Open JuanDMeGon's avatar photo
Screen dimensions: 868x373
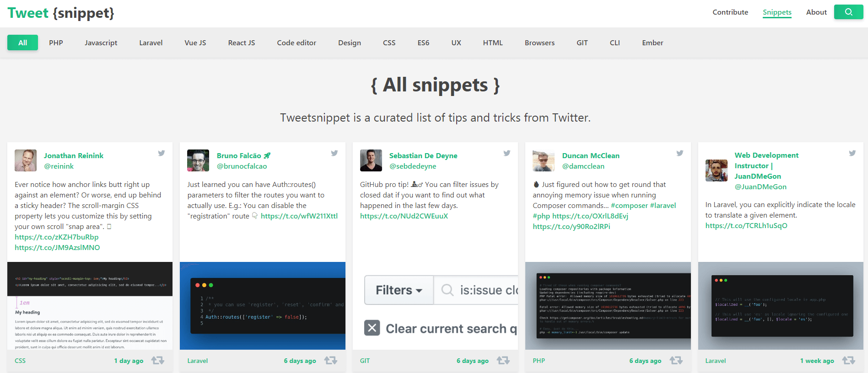(x=717, y=171)
